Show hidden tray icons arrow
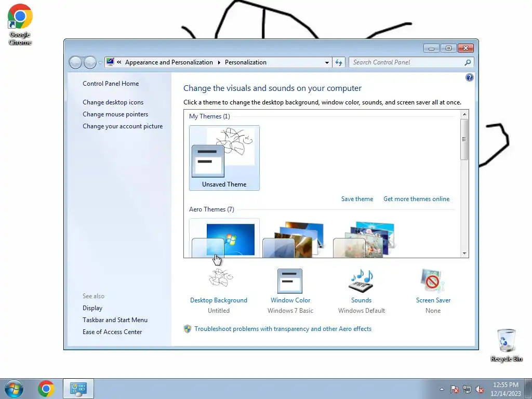This screenshot has height=399, width=532. pyautogui.click(x=442, y=389)
